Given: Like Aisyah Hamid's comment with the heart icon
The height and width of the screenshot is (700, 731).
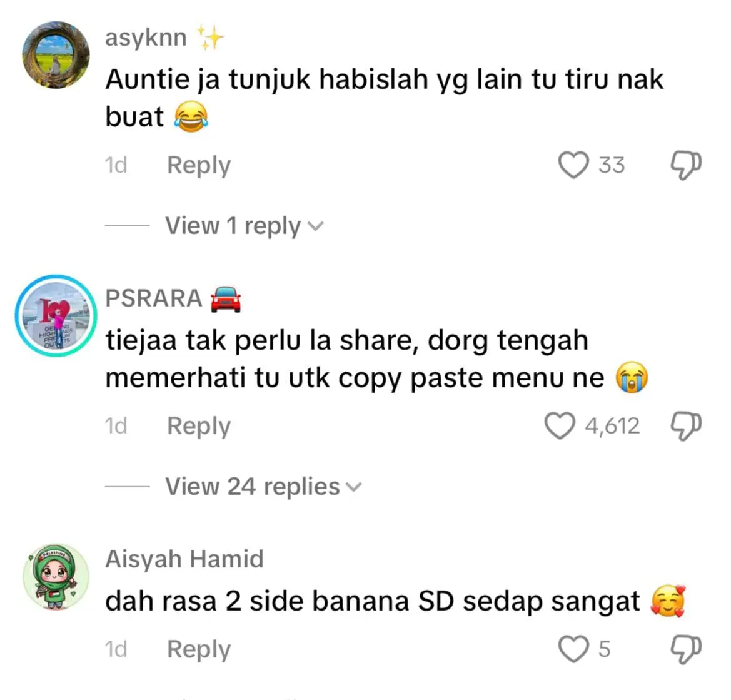Looking at the screenshot, I should click(x=573, y=649).
